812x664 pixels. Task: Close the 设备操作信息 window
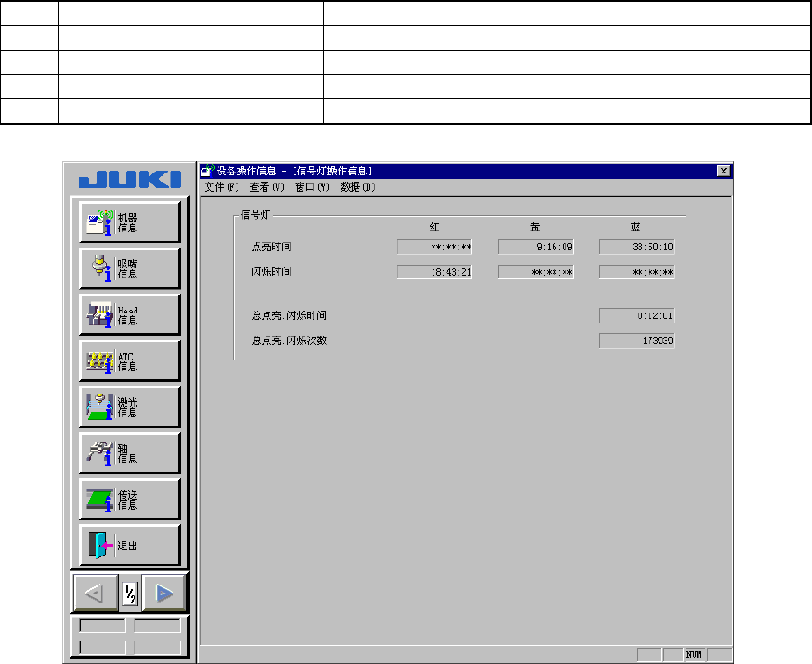pyautogui.click(x=723, y=171)
